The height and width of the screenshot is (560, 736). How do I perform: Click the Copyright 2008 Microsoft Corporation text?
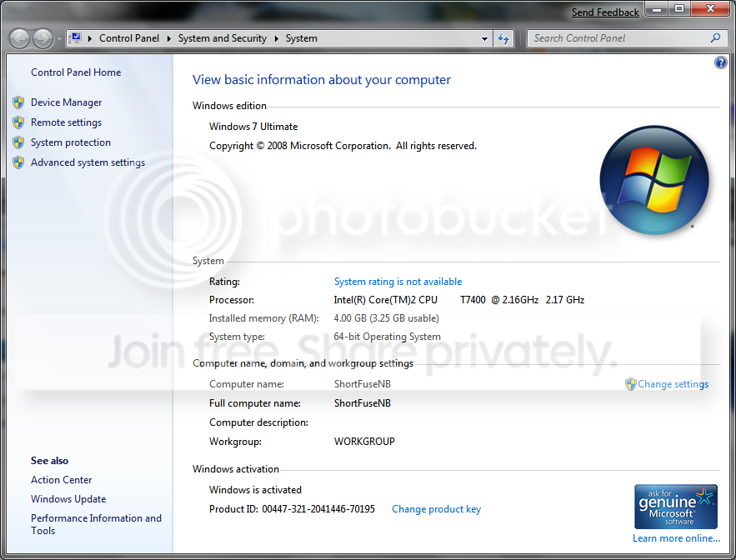coord(343,146)
